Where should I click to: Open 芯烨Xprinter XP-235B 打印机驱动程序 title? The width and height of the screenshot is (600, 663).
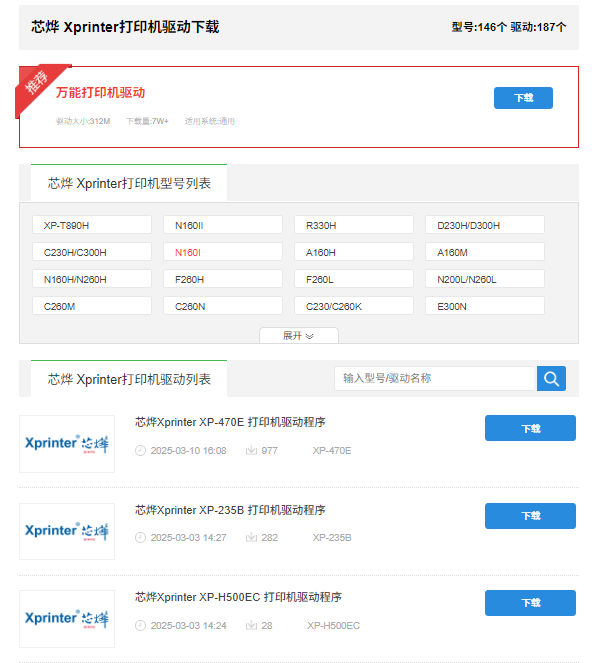pos(230,510)
